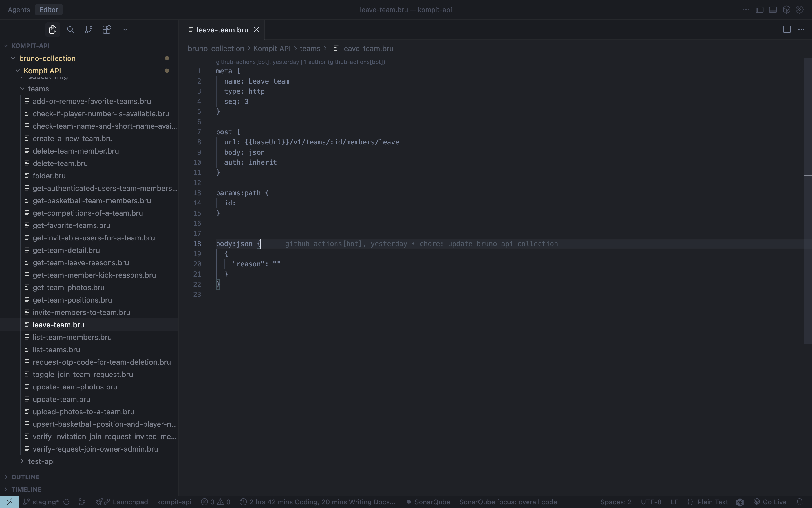Click line number 20 in gutter
This screenshot has width=812, height=508.
(197, 264)
